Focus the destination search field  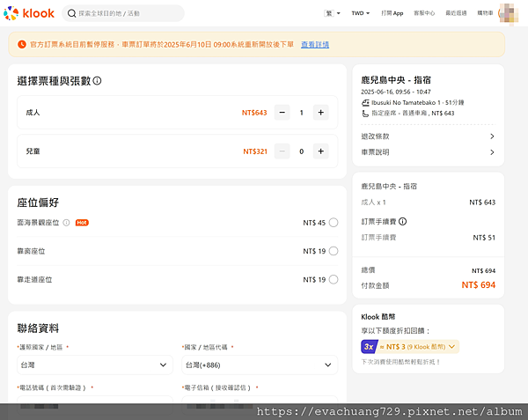123,13
